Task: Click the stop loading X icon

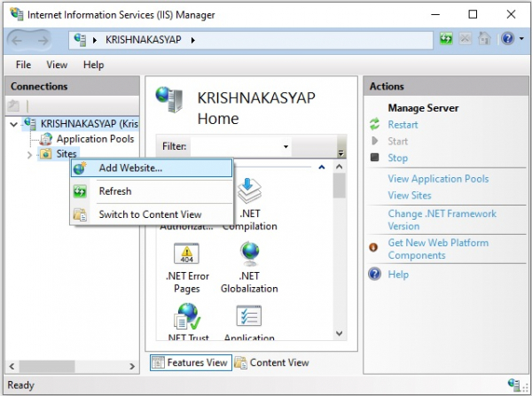Action: click(x=465, y=39)
